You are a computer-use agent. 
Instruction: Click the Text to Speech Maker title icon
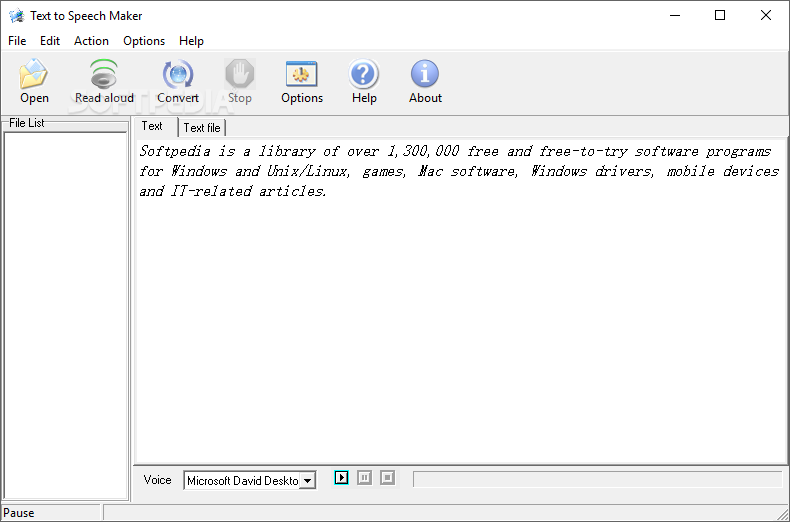click(x=16, y=16)
